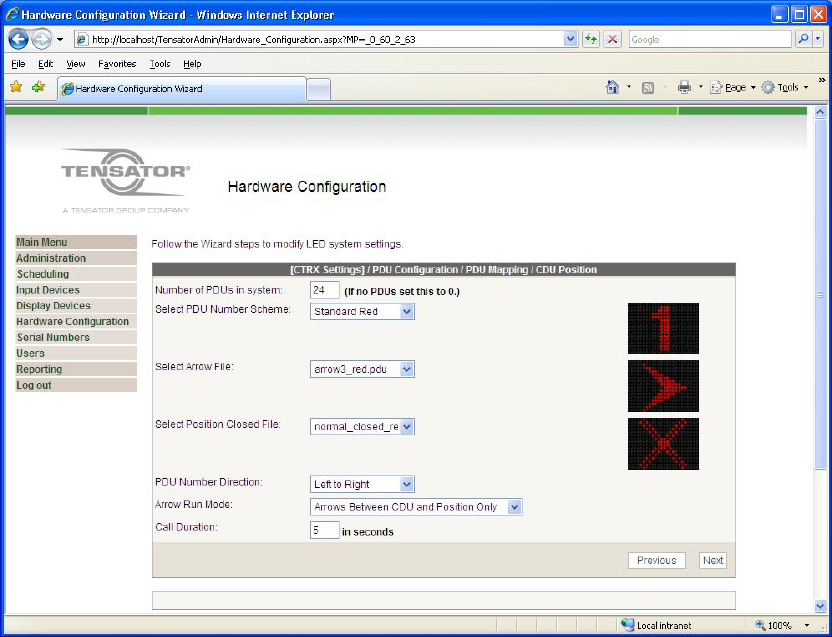Open the Tools toolbar menu
Screen dimensions: 832x637
pyautogui.click(x=784, y=88)
